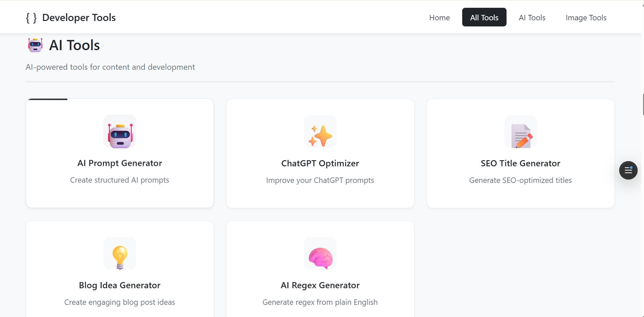
Task: Click 'Generate SEO-optimized titles' text
Action: point(520,180)
